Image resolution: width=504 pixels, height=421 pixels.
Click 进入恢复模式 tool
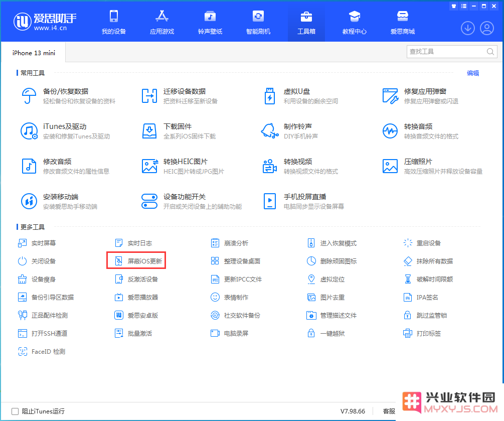click(x=332, y=243)
